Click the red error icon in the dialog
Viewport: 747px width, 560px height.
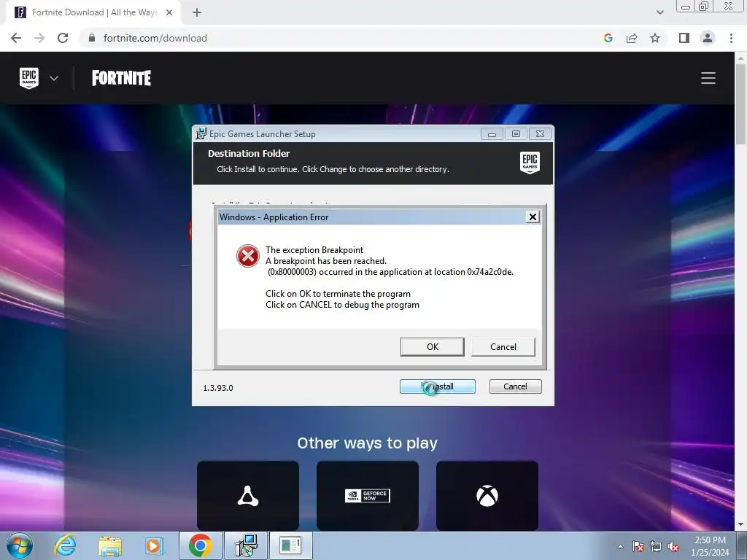coord(248,256)
